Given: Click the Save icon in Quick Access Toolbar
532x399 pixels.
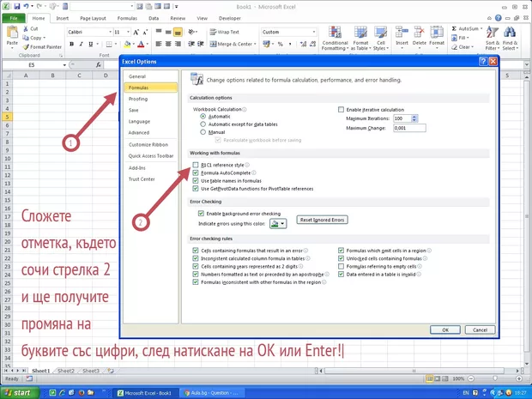Looking at the screenshot, I should pos(17,7).
